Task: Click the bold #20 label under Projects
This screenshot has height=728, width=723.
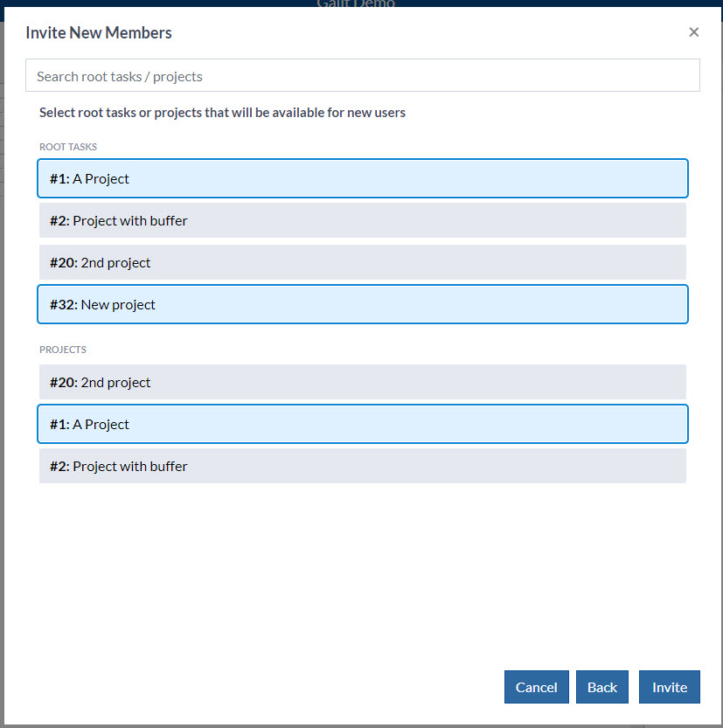Action: click(64, 383)
